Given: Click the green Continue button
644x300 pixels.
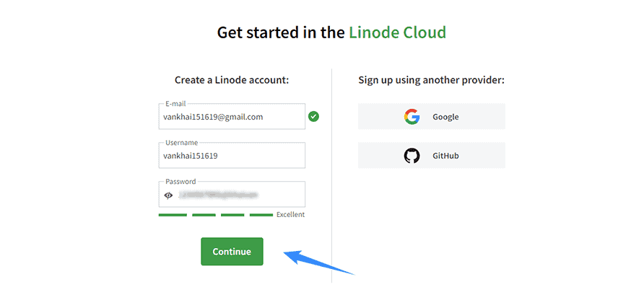Looking at the screenshot, I should [x=232, y=251].
